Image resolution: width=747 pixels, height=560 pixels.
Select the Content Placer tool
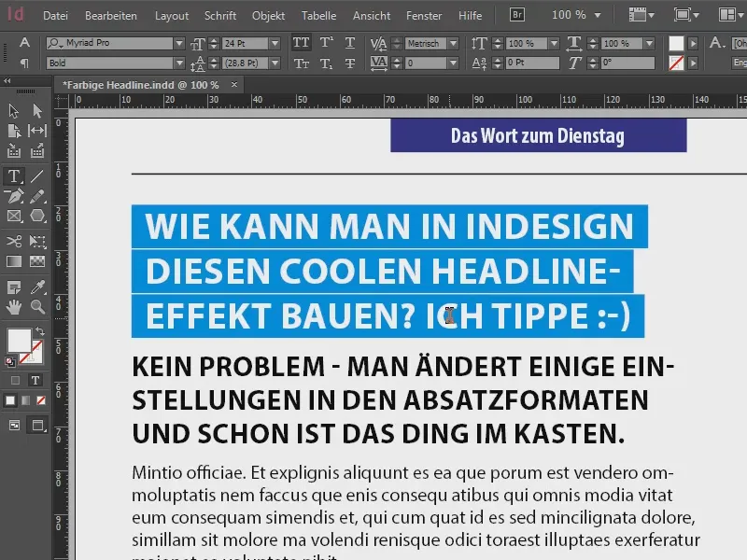37,151
